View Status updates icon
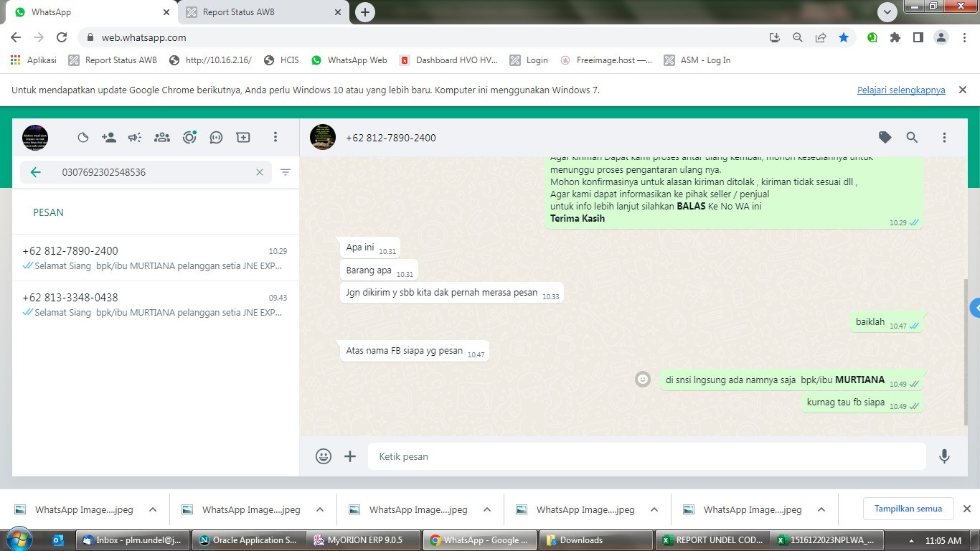Image resolution: width=980 pixels, height=551 pixels. [189, 138]
